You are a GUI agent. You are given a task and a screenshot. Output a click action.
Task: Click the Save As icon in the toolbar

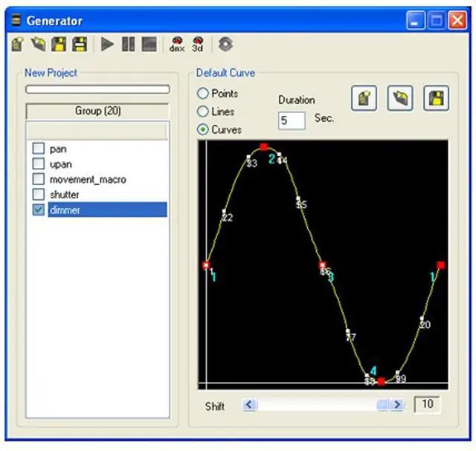[79, 44]
